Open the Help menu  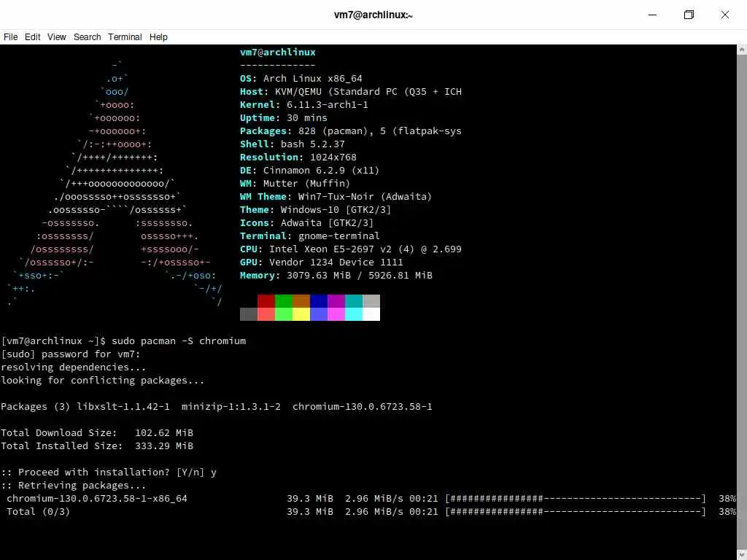click(x=158, y=37)
